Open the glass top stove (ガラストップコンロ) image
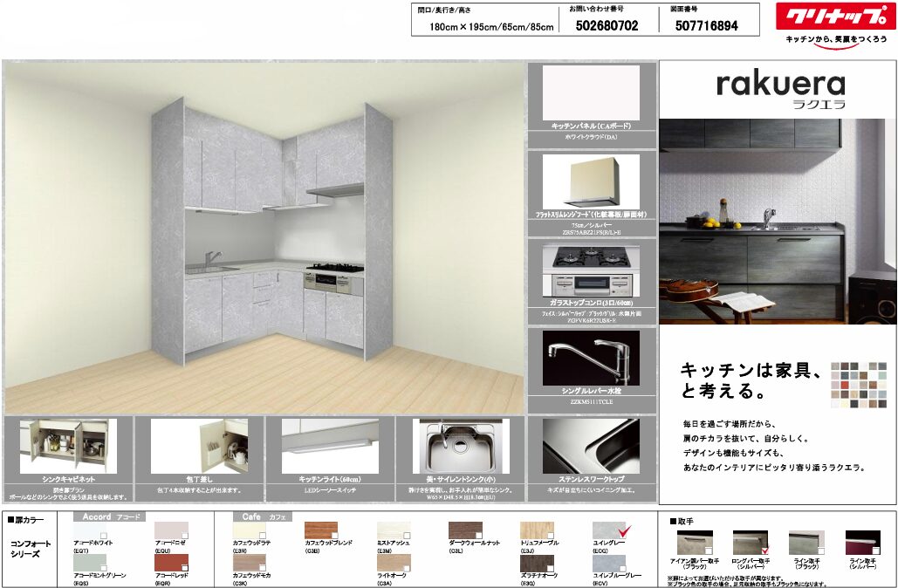The height and width of the screenshot is (588, 898). pos(591,270)
